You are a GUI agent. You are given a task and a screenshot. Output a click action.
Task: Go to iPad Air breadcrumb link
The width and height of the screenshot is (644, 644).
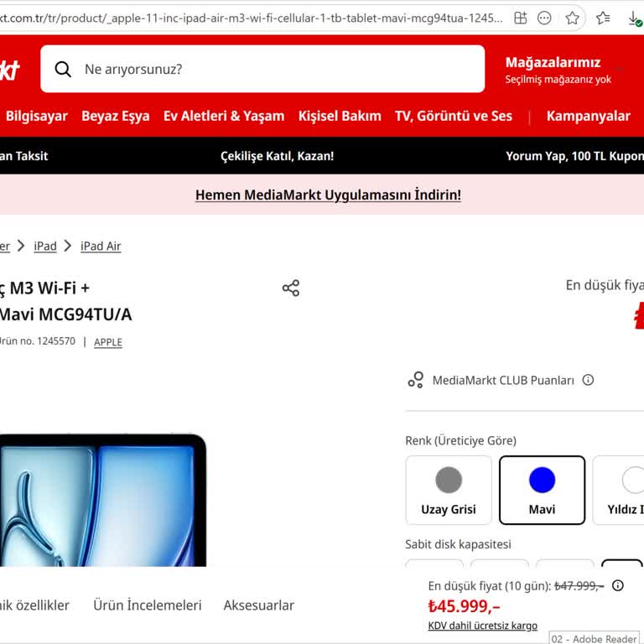point(101,246)
